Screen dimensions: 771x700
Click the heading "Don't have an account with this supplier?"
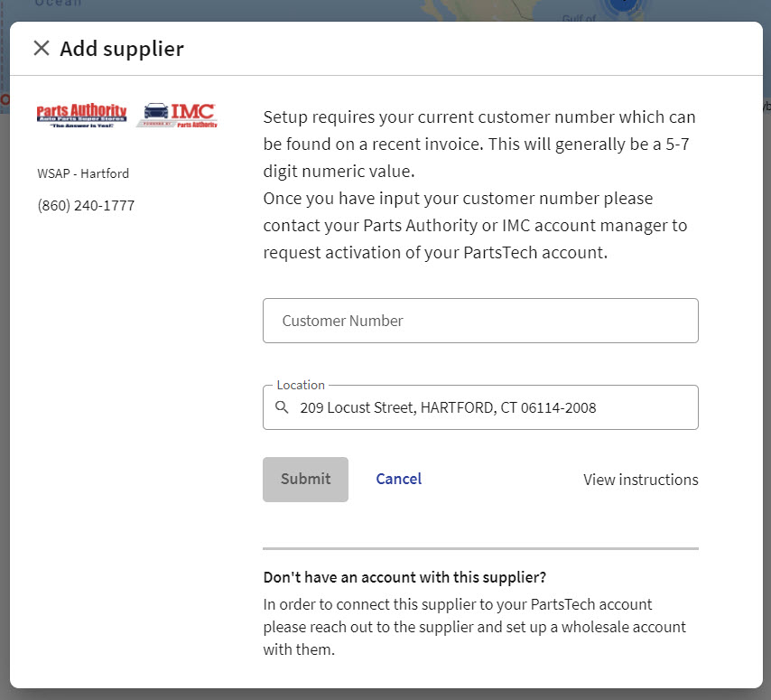(404, 576)
